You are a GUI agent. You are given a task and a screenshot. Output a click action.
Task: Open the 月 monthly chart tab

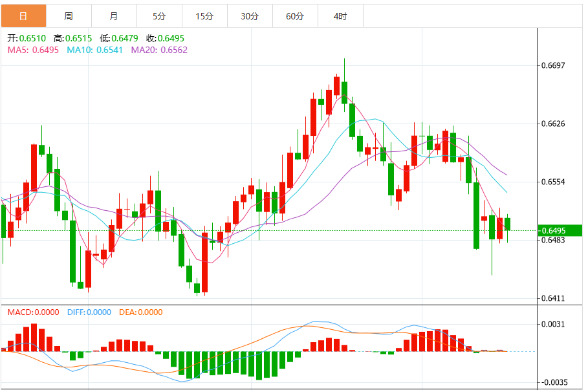coord(114,16)
